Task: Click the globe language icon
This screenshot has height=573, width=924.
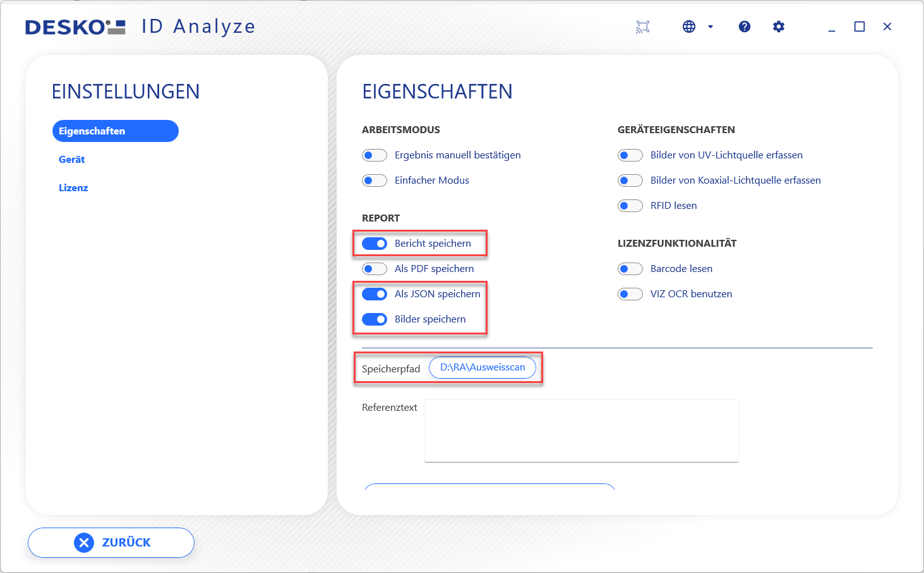Action: (689, 27)
